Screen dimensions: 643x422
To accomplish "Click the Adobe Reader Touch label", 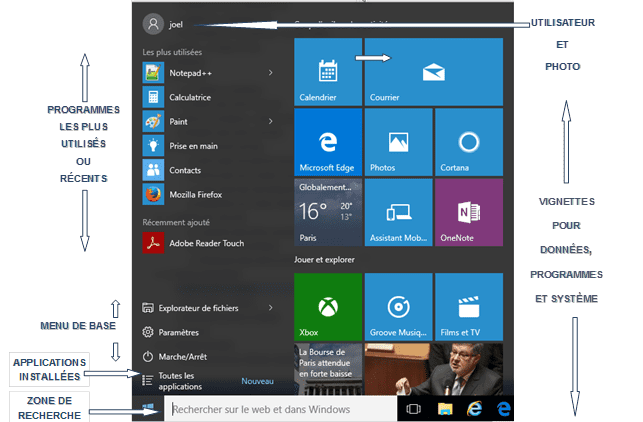I will click(x=207, y=243).
